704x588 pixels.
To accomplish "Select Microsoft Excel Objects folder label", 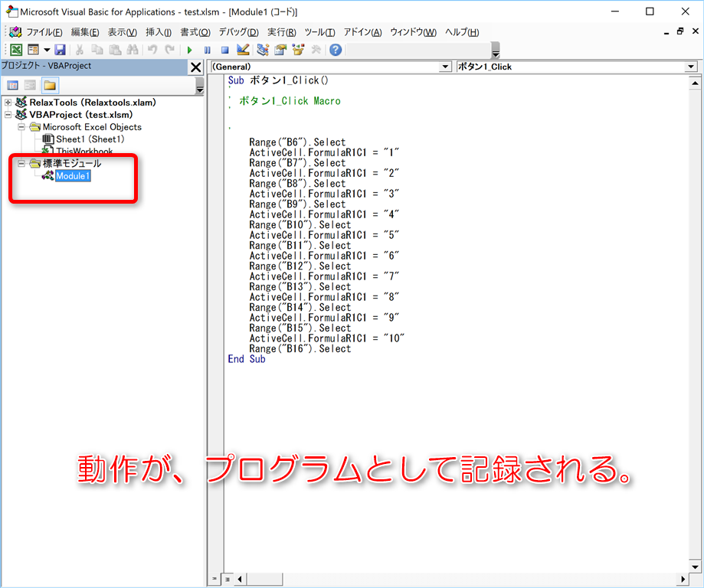I will pos(92,127).
